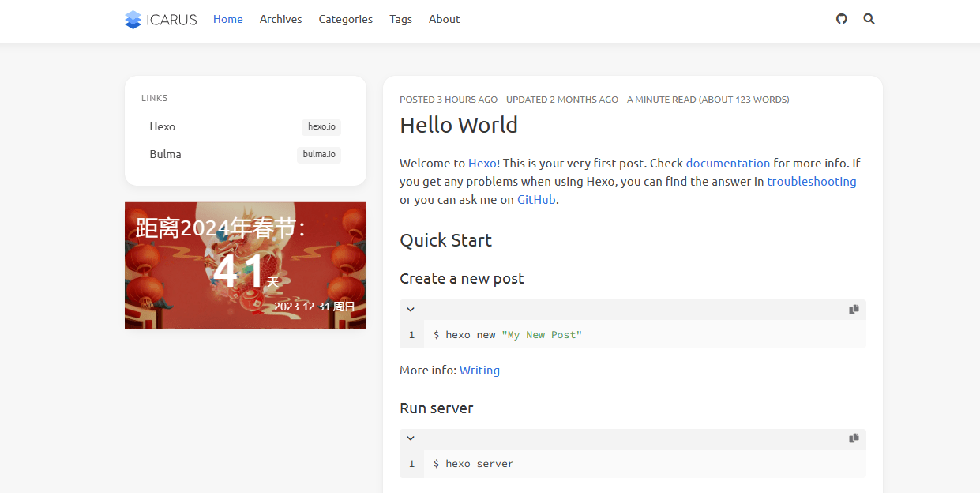The width and height of the screenshot is (980, 493).
Task: Click the "Create a new post" heading
Action: (x=462, y=279)
